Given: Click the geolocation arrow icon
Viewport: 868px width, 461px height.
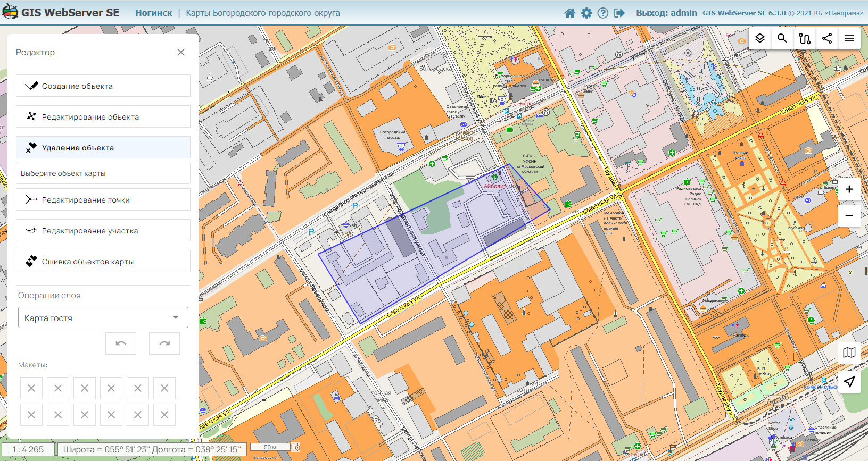Looking at the screenshot, I should [x=849, y=381].
